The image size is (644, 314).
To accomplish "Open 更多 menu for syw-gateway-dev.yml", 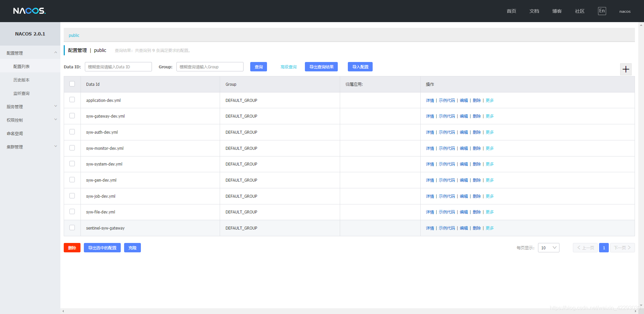I will coord(490,116).
